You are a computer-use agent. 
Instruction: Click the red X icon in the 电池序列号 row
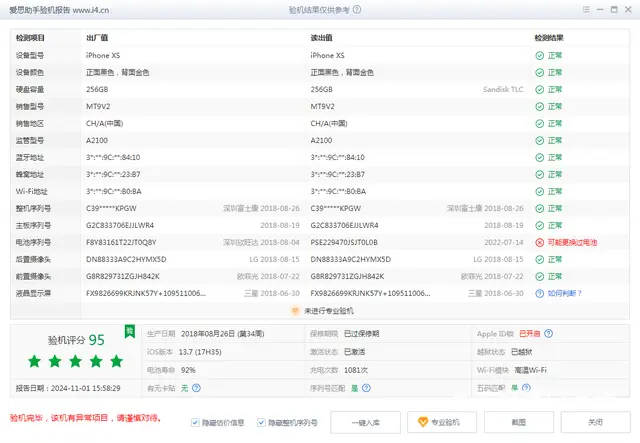click(x=540, y=243)
